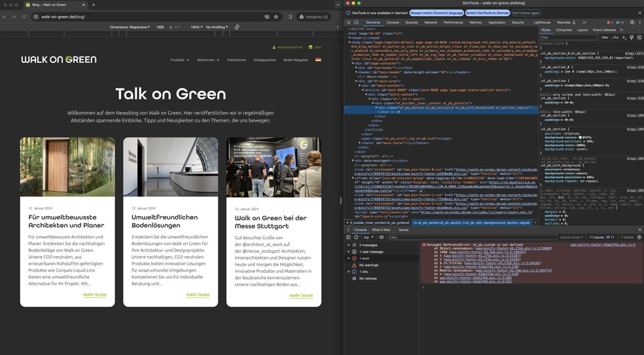Open the device toolbar three-dot options menu
Viewport: 644px width, 355px height.
point(338,27)
